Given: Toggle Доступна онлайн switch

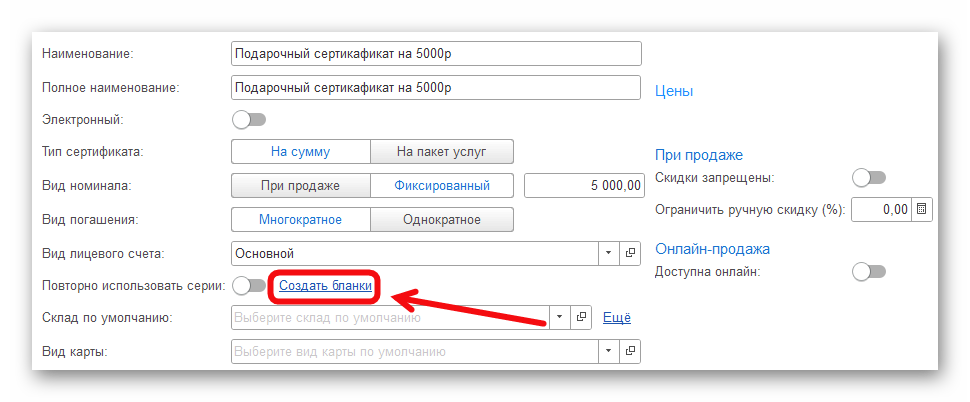Looking at the screenshot, I should click(869, 272).
